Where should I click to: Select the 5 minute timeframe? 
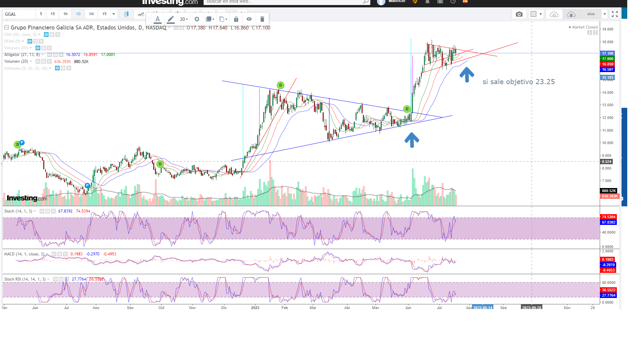point(41,14)
